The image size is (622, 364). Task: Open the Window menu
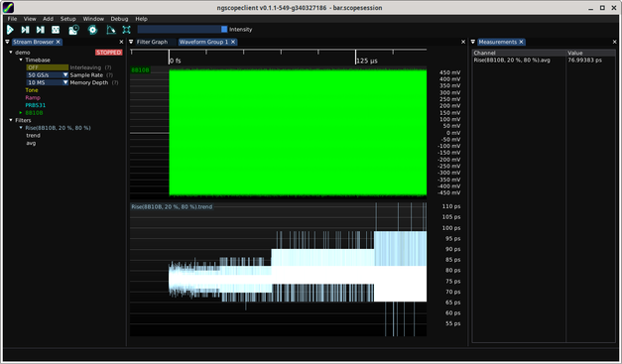pyautogui.click(x=93, y=19)
